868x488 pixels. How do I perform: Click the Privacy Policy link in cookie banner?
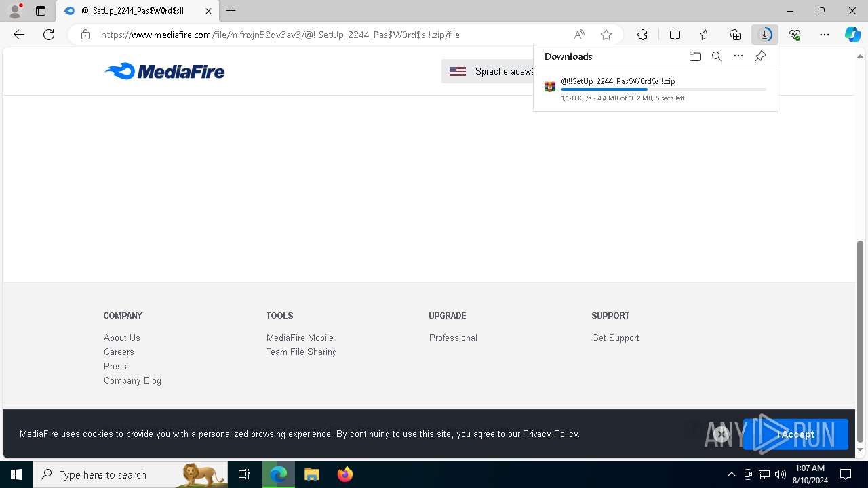coord(551,434)
